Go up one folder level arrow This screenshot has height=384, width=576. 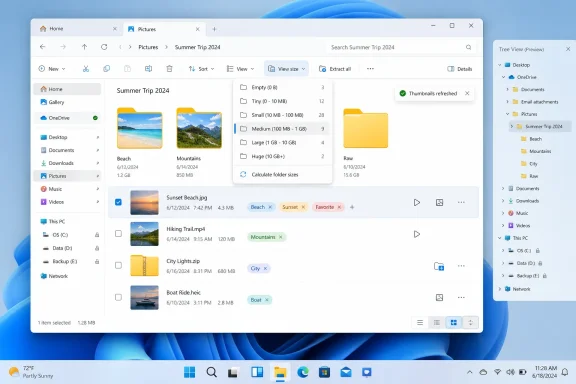pyautogui.click(x=84, y=47)
